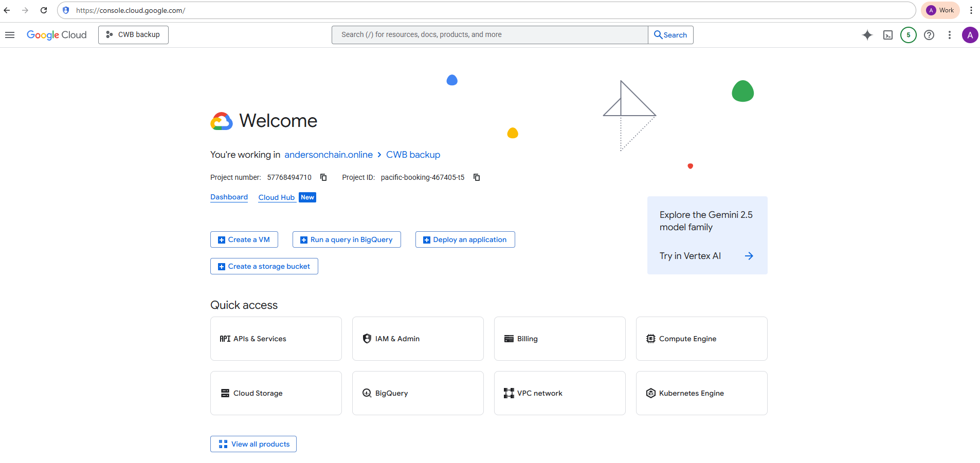Viewport: 980px width, 463px height.
Task: Open the Compute Engine quick access card
Action: pos(702,339)
